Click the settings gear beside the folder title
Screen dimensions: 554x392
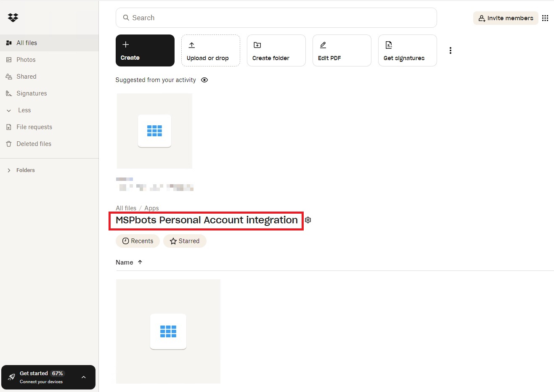[x=307, y=220]
